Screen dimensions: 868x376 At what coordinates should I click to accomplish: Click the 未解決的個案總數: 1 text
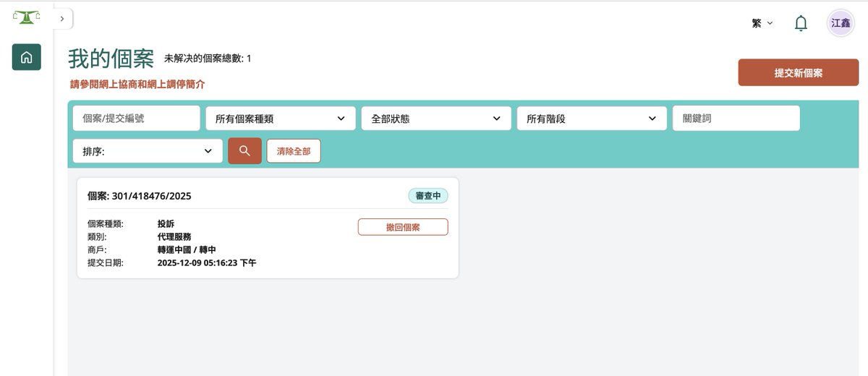pyautogui.click(x=208, y=59)
